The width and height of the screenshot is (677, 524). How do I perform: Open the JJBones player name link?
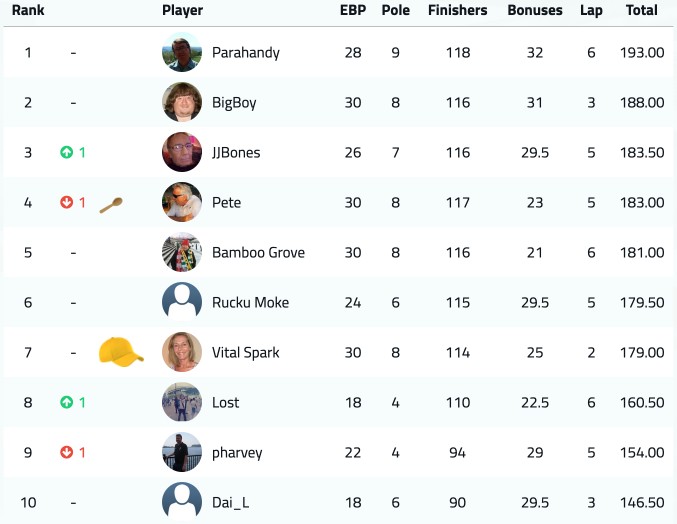coord(236,152)
